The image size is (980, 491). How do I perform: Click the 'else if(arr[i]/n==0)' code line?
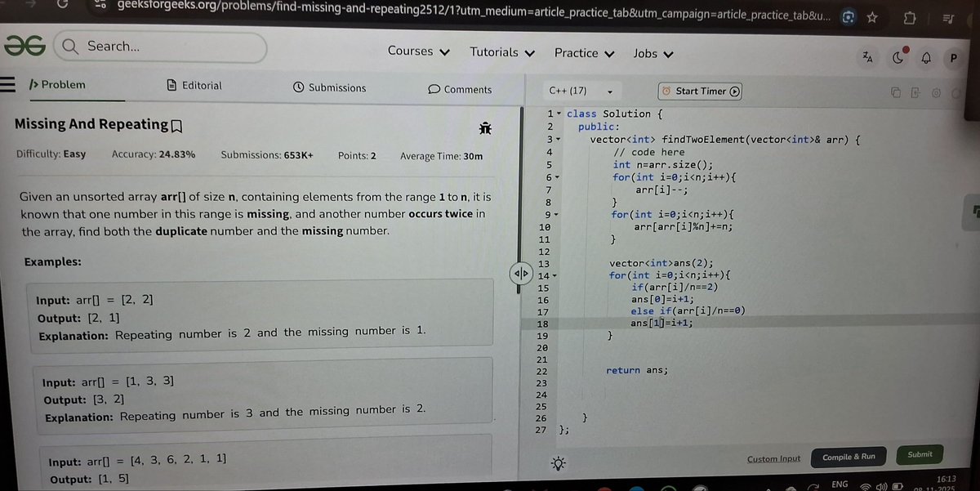pyautogui.click(x=688, y=311)
